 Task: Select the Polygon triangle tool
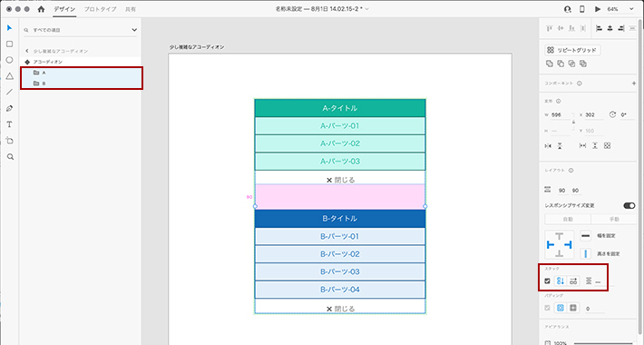(x=9, y=76)
